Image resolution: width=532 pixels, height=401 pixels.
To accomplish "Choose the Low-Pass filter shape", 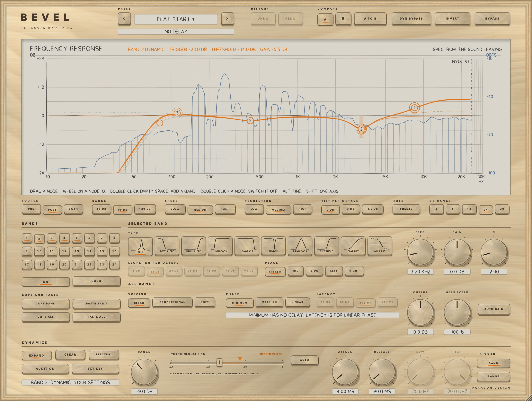I will pyautogui.click(x=246, y=246).
